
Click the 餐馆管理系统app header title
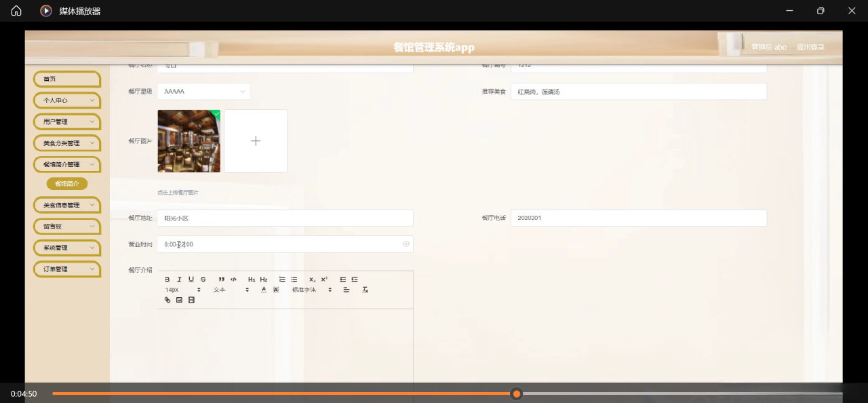coord(434,47)
